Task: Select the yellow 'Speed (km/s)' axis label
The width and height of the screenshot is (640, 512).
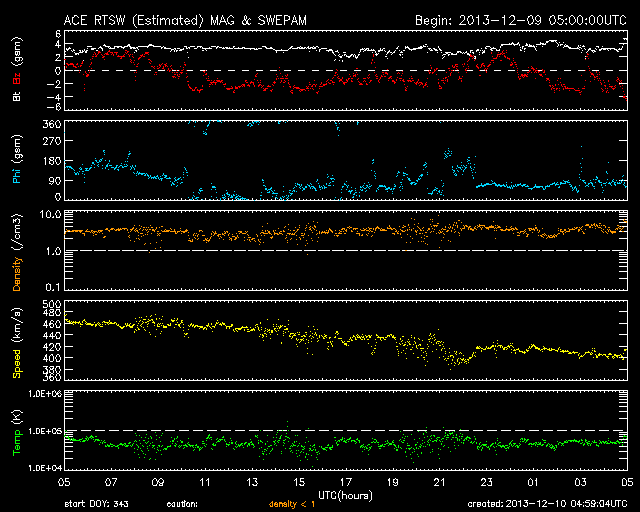Action: [x=17, y=343]
